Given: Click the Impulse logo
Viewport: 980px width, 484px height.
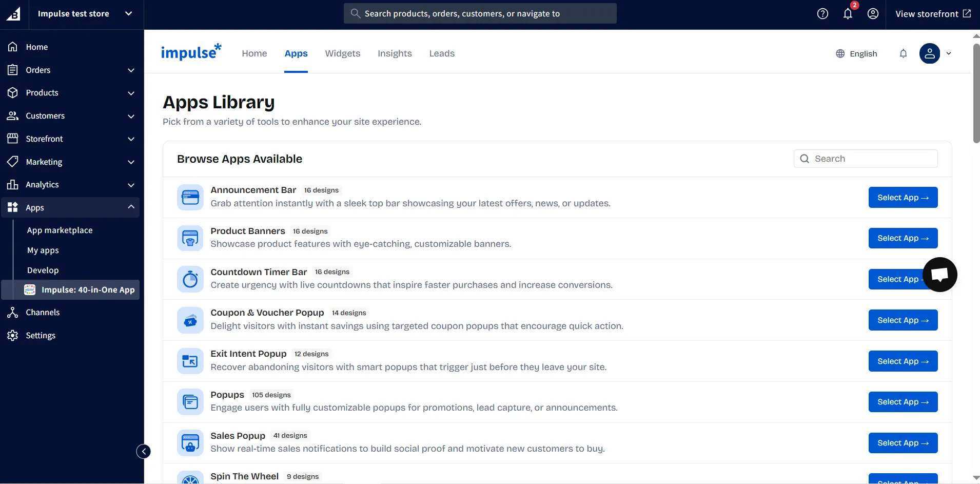Looking at the screenshot, I should pos(191,52).
